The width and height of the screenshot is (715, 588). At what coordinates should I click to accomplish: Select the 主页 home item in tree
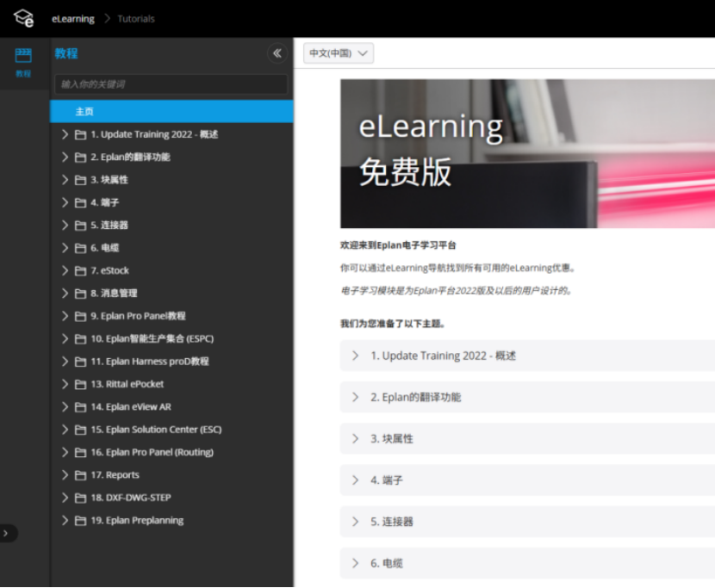tap(171, 112)
